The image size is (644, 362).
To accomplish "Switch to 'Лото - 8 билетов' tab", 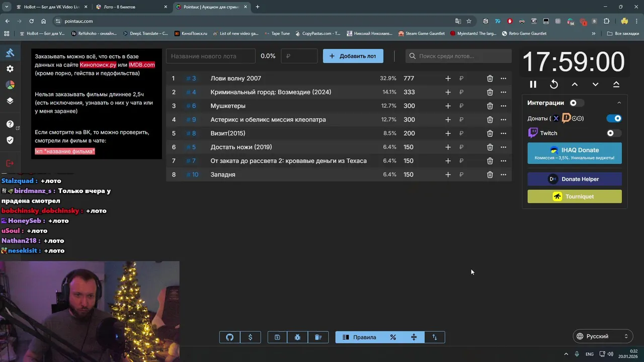I will click(131, 7).
